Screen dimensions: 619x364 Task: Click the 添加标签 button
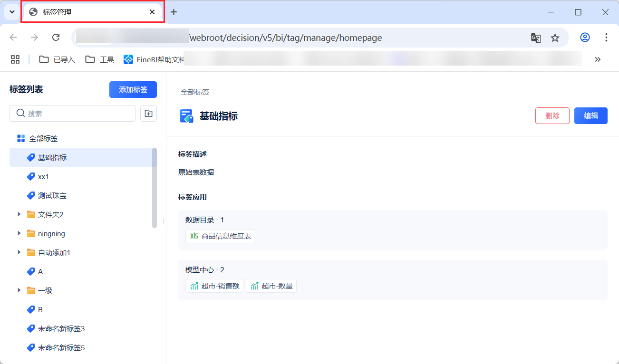(x=133, y=89)
